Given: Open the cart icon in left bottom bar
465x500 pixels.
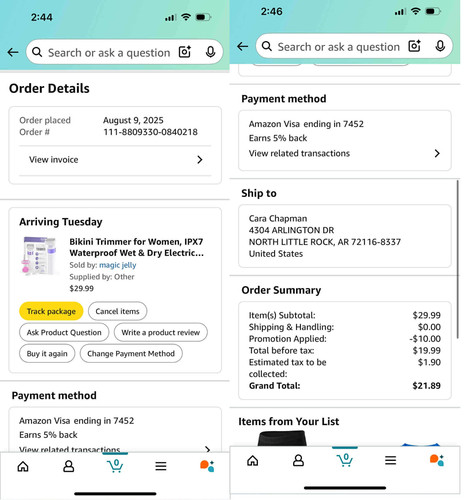Looking at the screenshot, I should point(115,466).
